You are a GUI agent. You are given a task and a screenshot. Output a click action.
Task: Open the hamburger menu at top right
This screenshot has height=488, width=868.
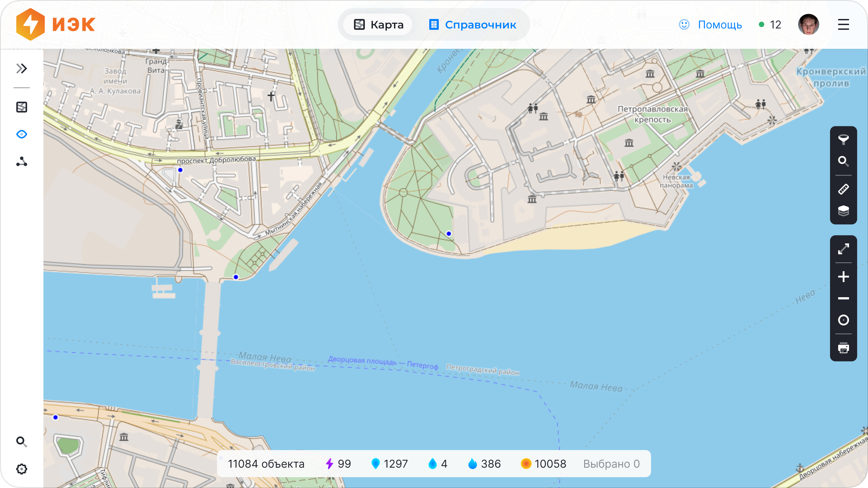click(x=843, y=25)
